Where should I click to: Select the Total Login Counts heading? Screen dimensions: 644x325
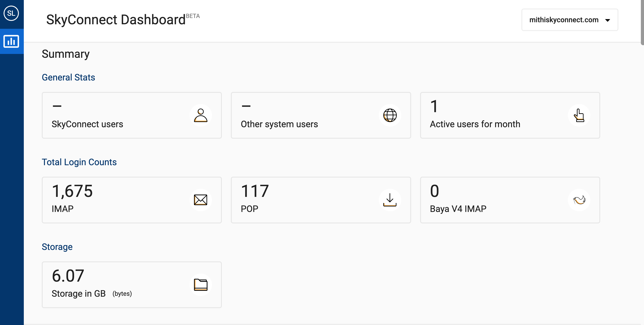tap(79, 162)
